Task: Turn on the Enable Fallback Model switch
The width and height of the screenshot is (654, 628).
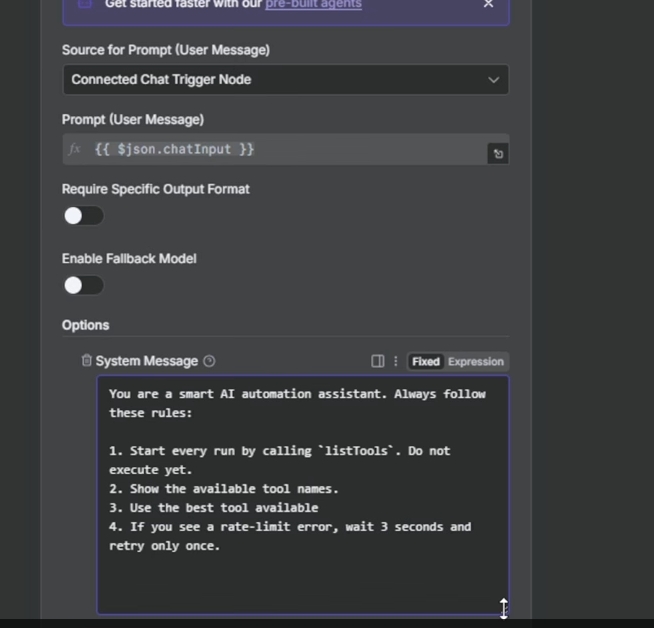Action: coord(84,286)
